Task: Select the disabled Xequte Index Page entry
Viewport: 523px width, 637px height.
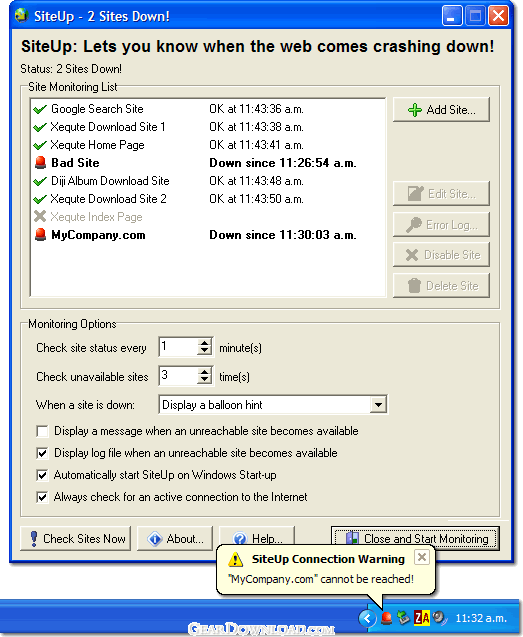Action: [208, 217]
